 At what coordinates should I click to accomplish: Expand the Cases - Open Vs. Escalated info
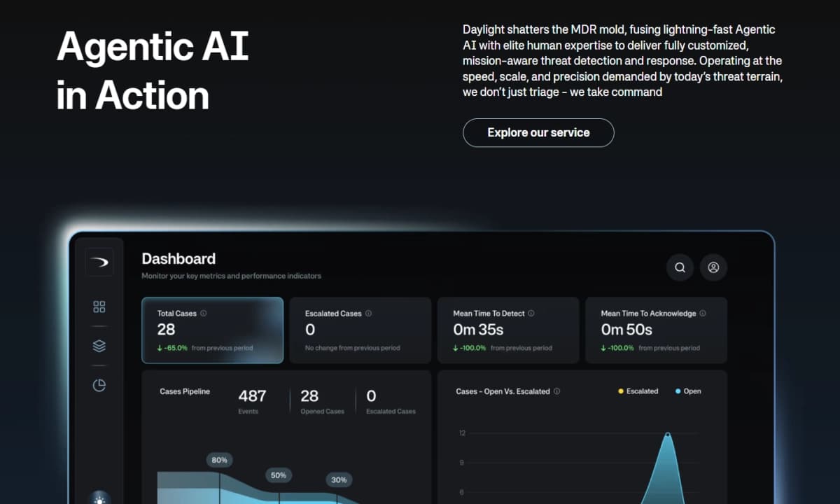coord(557,391)
